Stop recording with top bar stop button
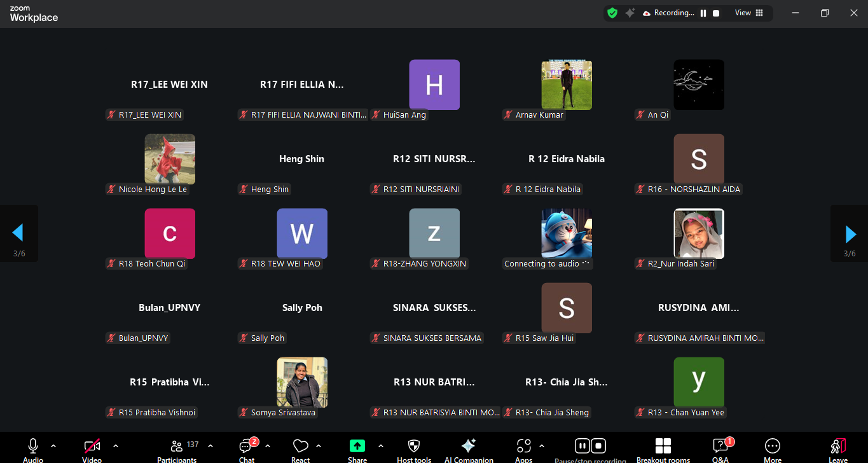Screen dimensions: 868x463 coord(716,13)
